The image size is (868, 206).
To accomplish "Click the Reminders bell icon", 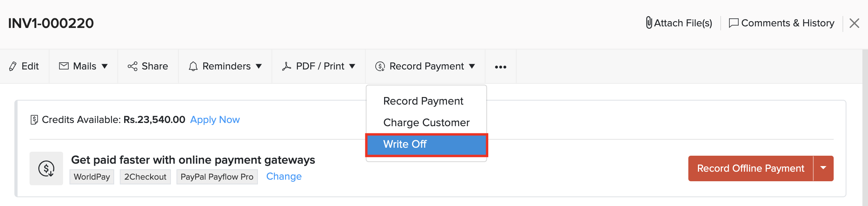I will [x=193, y=66].
